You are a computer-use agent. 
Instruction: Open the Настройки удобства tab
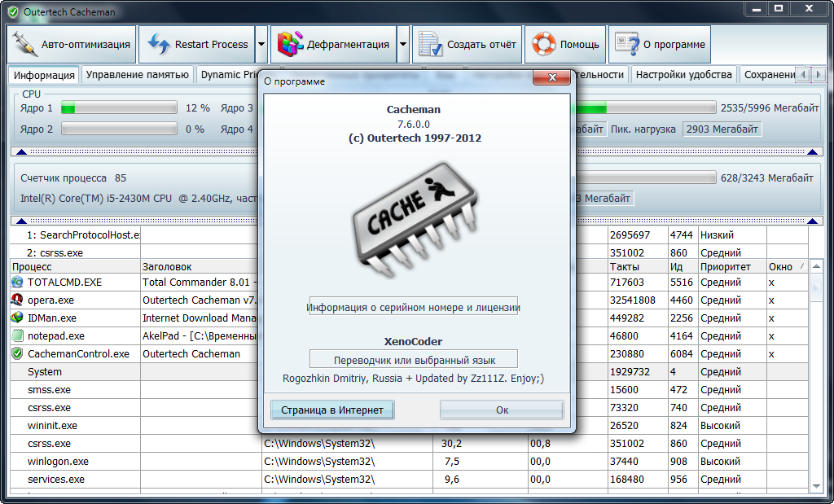(683, 75)
